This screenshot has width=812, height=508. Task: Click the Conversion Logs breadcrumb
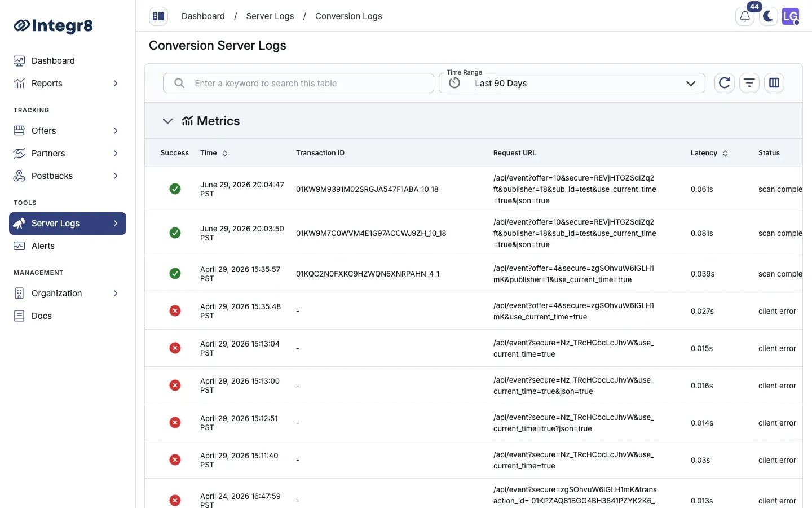click(348, 16)
